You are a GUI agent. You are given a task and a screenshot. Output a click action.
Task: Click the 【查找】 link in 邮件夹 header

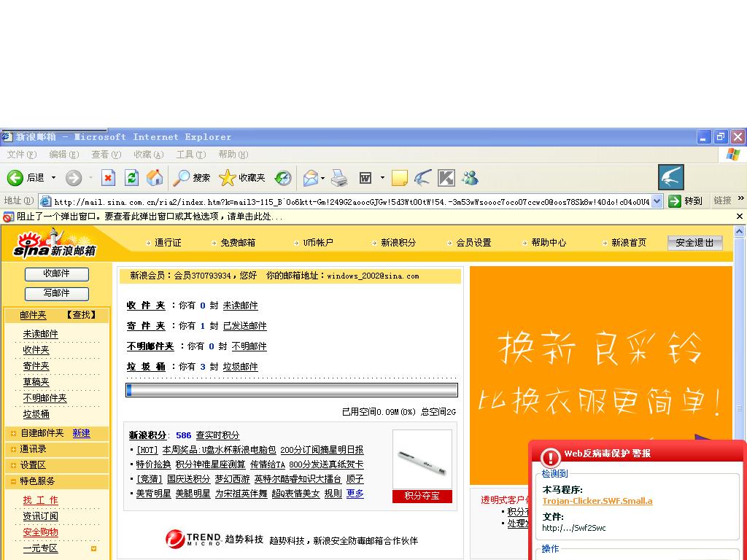(81, 315)
